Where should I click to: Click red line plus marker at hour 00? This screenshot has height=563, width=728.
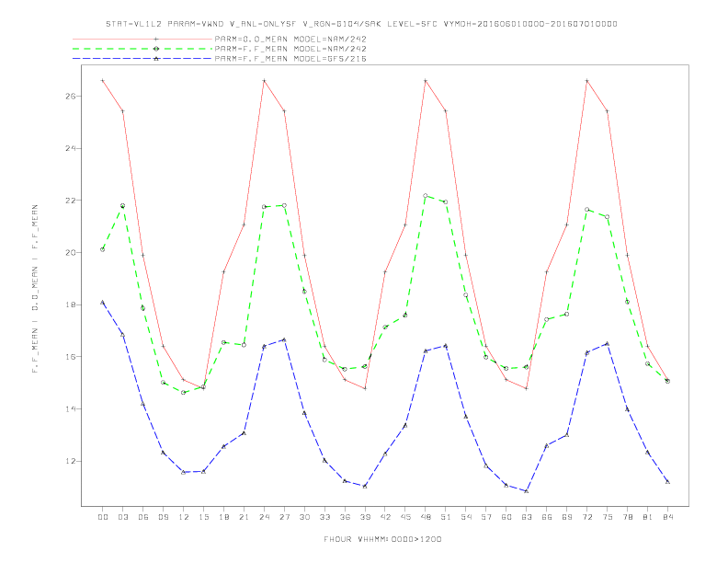[x=103, y=80]
